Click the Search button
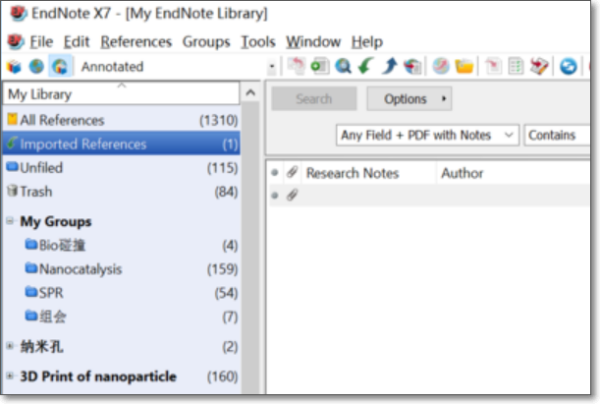 (x=314, y=99)
